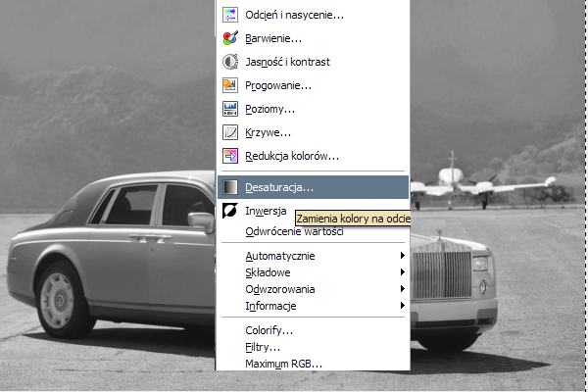
Task: Open the Odwzorowania submenu via its arrow
Action: [403, 289]
